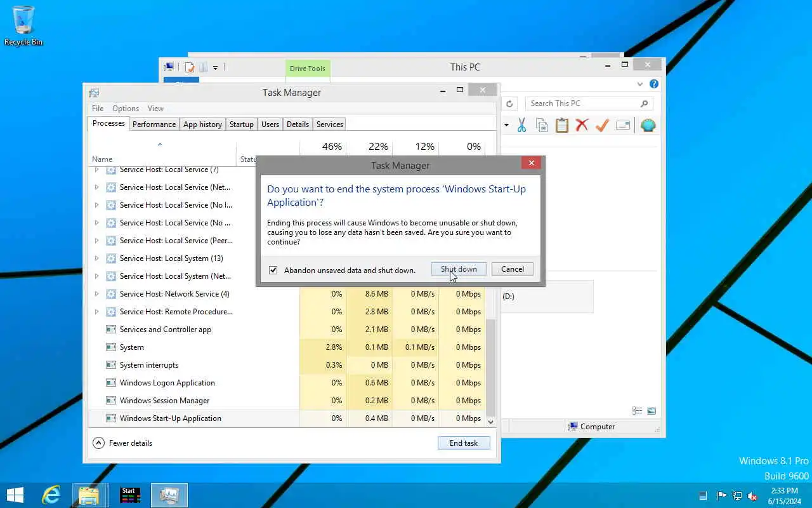Expand Service Host: Local Service (Net... row
The height and width of the screenshot is (508, 812).
coord(96,187)
